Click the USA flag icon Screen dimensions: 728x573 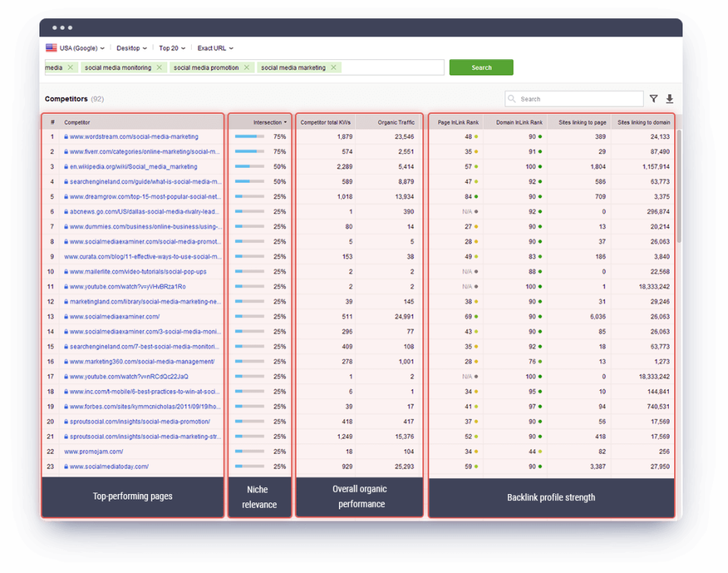[x=52, y=48]
